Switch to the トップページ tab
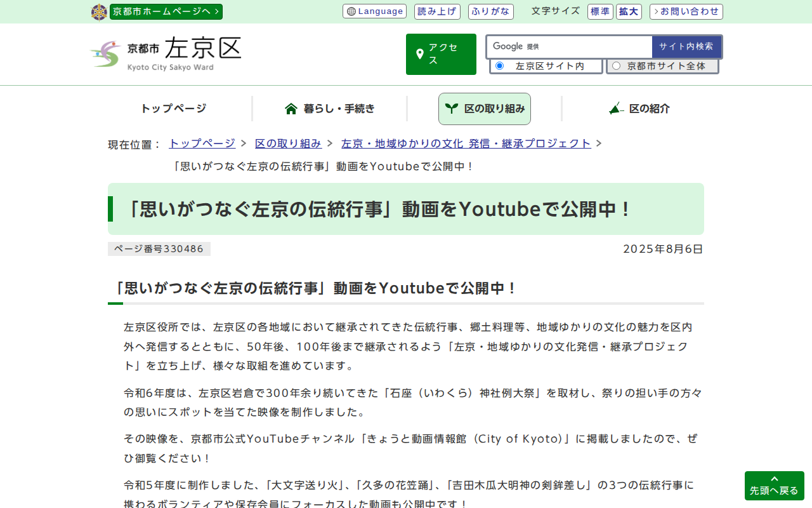This screenshot has width=812, height=508. (173, 109)
